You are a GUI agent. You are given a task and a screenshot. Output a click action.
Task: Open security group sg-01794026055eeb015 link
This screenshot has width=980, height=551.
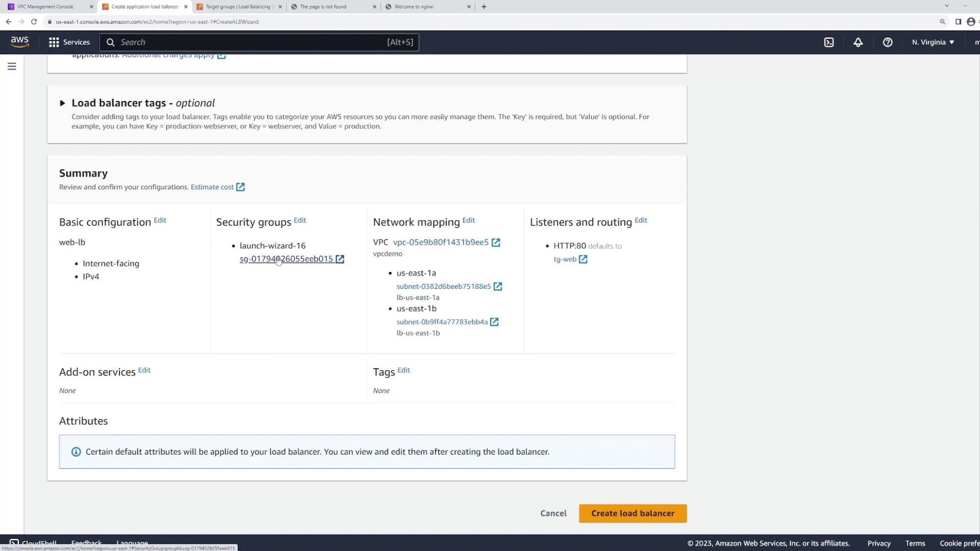286,259
